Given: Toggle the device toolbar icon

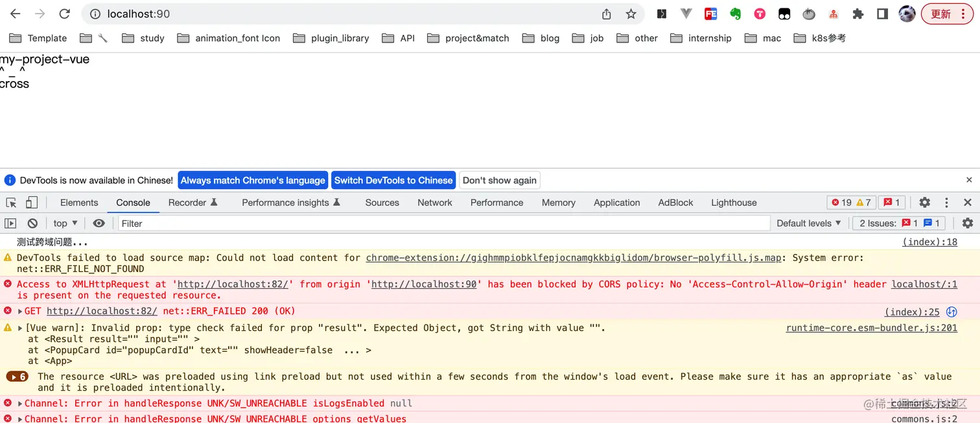Looking at the screenshot, I should pos(32,203).
